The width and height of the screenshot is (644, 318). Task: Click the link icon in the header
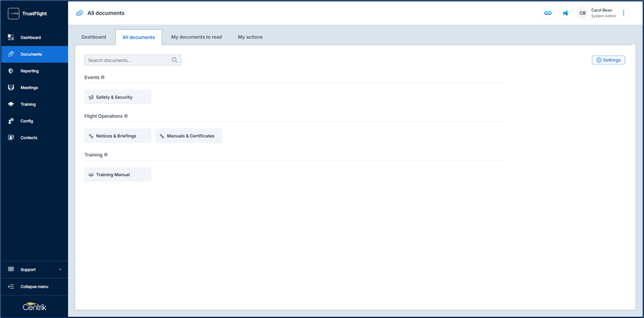pyautogui.click(x=548, y=13)
